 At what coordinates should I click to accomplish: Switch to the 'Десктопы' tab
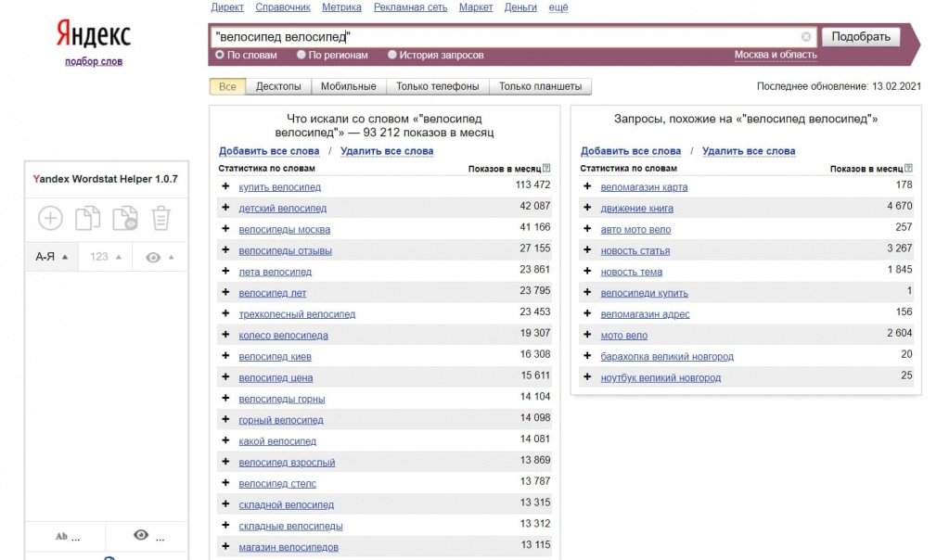pyautogui.click(x=278, y=86)
